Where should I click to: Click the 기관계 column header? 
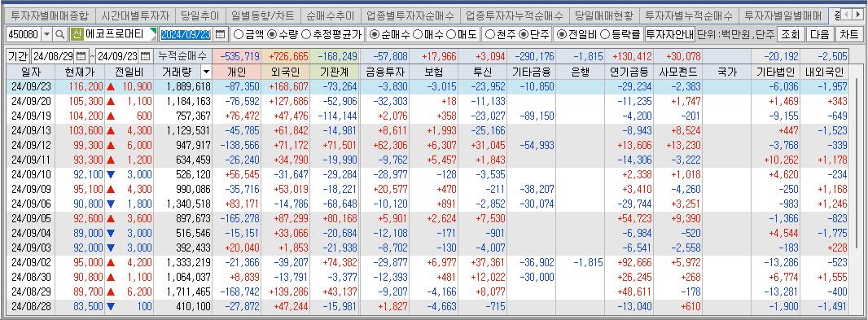pyautogui.click(x=335, y=72)
